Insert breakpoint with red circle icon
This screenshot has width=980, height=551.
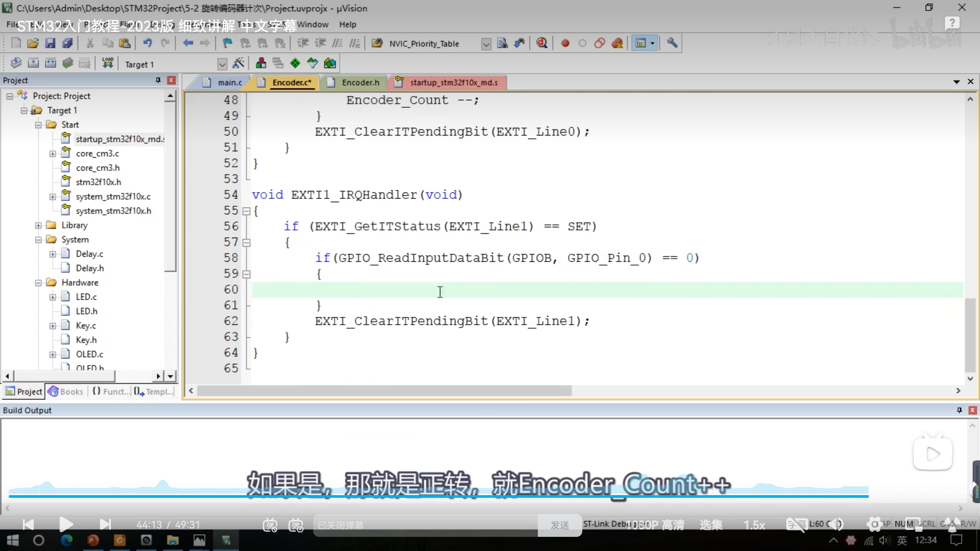(565, 43)
